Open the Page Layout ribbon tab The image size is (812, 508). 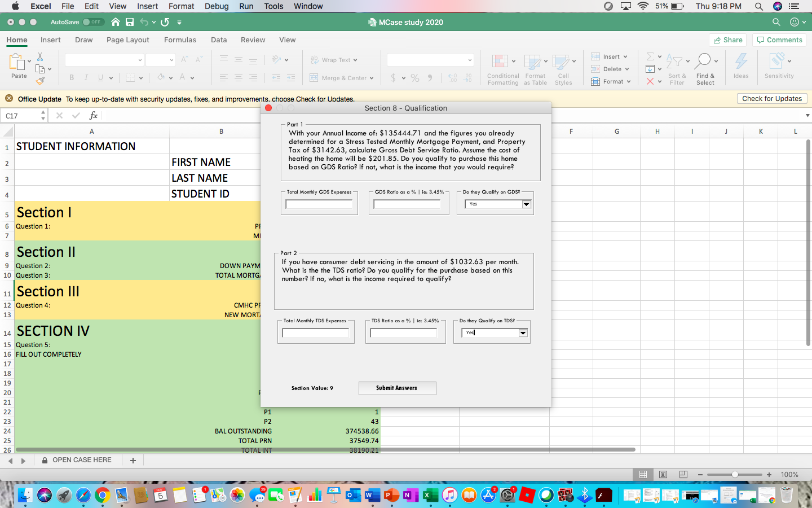pos(128,40)
